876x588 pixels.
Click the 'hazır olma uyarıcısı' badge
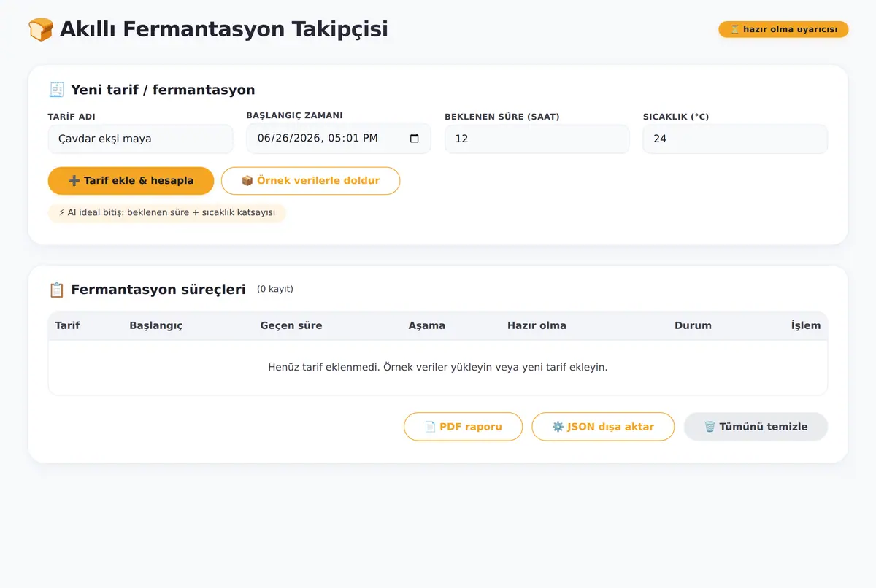tap(783, 29)
